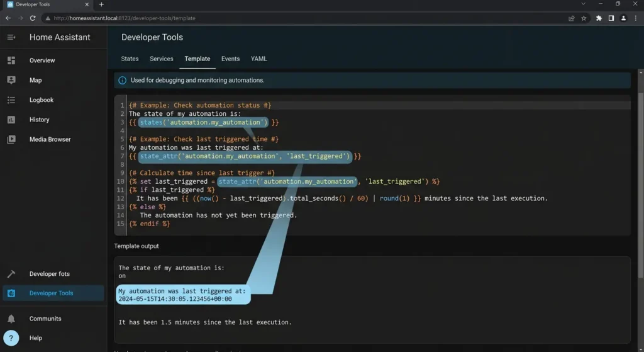Viewport: 644px width, 352px height.
Task: Open a new browser tab with plus
Action: click(x=101, y=4)
